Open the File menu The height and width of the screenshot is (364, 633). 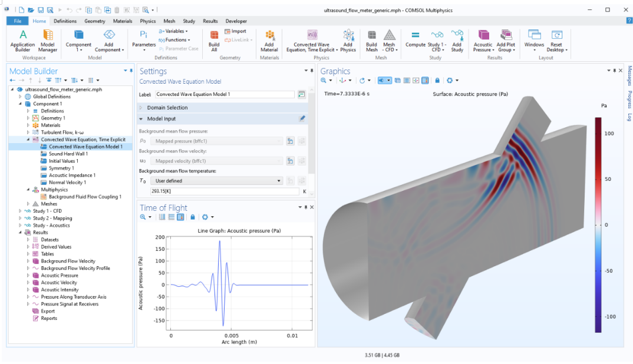click(18, 21)
